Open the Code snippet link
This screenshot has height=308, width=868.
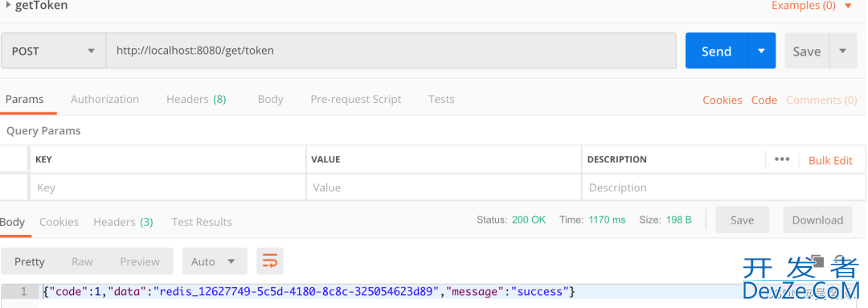764,101
